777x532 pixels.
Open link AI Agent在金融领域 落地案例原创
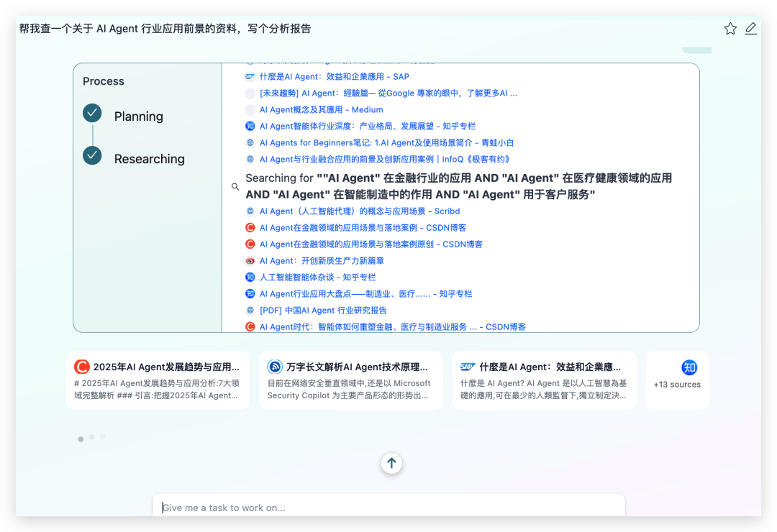pyautogui.click(x=371, y=244)
